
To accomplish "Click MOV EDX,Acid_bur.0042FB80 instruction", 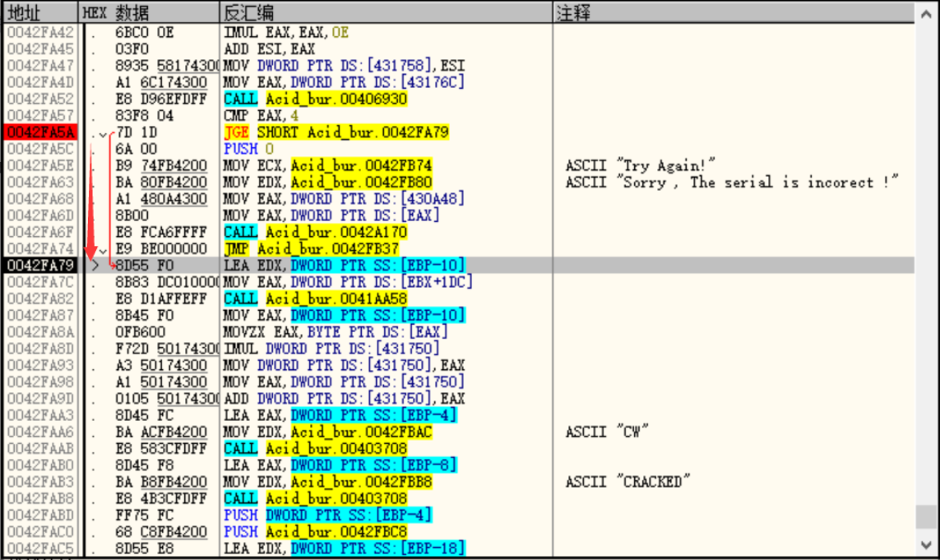I will tap(328, 183).
